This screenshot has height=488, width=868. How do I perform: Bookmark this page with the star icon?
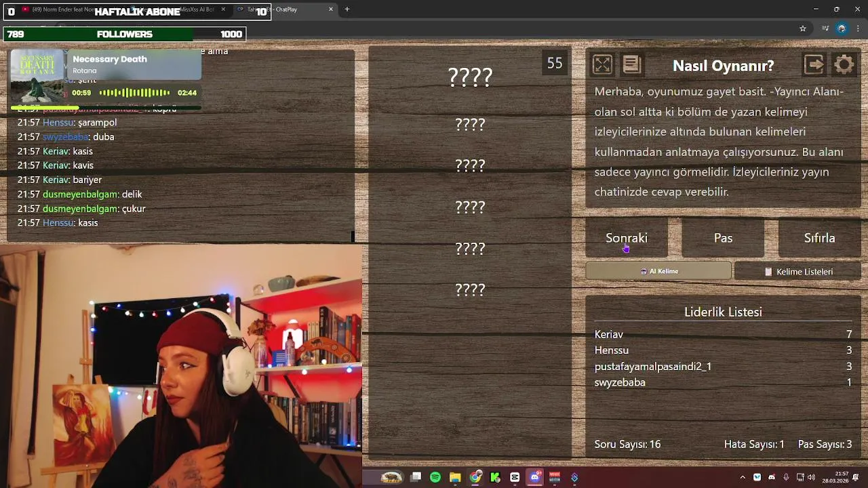point(803,28)
